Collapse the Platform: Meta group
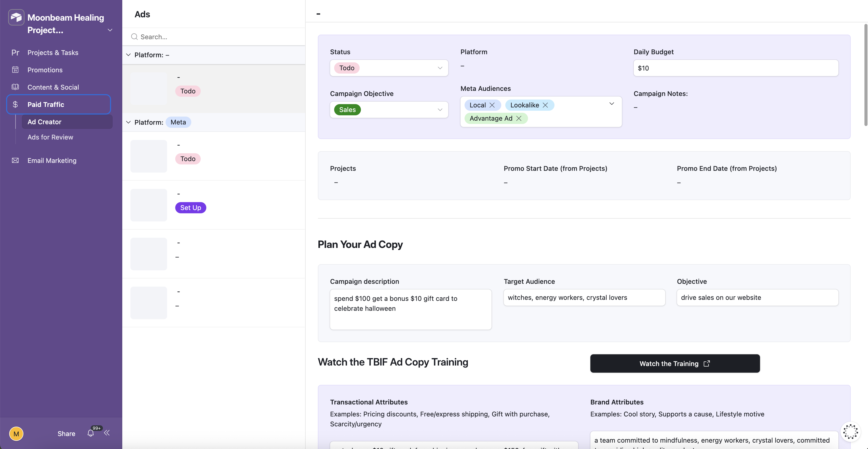 coord(128,122)
